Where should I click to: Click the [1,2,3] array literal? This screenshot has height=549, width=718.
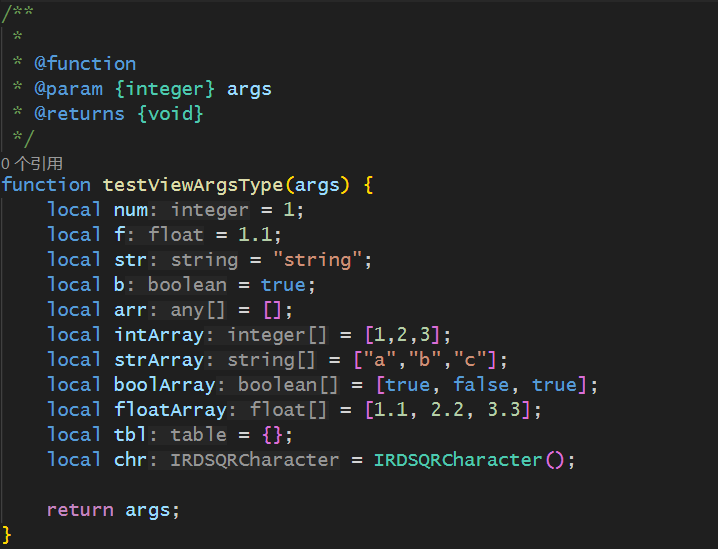pyautogui.click(x=403, y=335)
